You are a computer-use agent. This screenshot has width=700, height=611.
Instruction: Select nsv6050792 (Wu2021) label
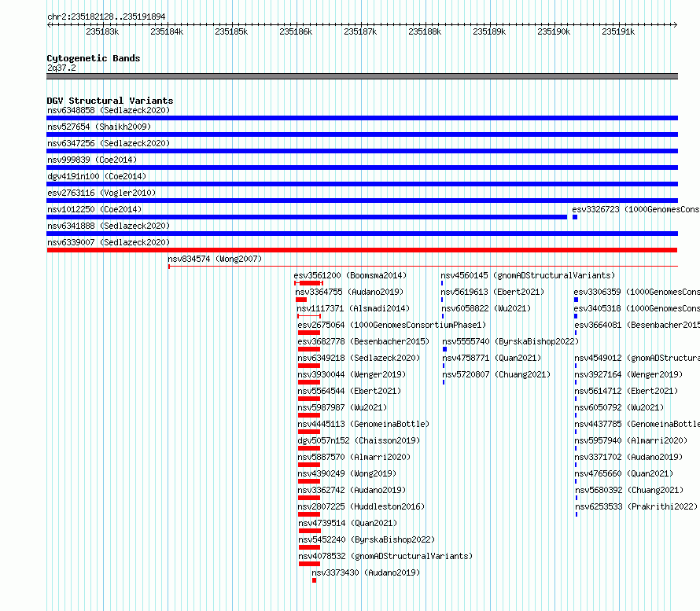[x=619, y=407]
